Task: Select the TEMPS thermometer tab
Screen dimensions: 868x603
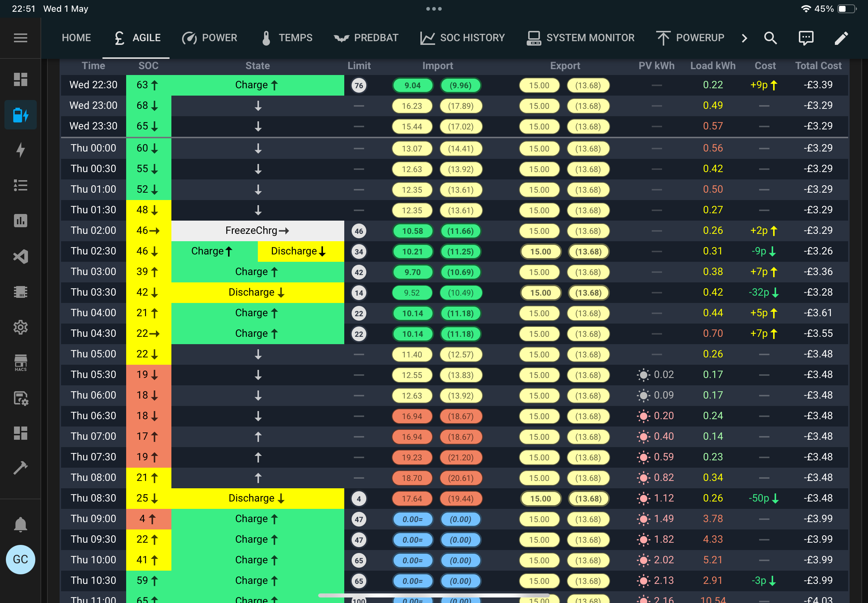Action: pyautogui.click(x=287, y=38)
